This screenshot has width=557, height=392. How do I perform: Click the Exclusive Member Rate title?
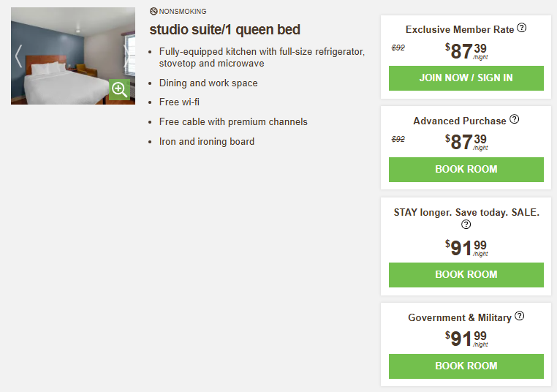pos(460,30)
